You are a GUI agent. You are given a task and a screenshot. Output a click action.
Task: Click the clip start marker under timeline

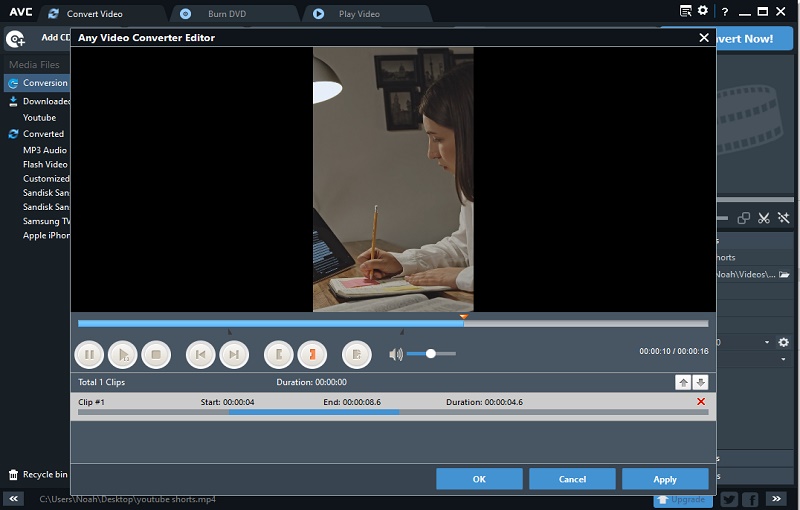(x=230, y=332)
